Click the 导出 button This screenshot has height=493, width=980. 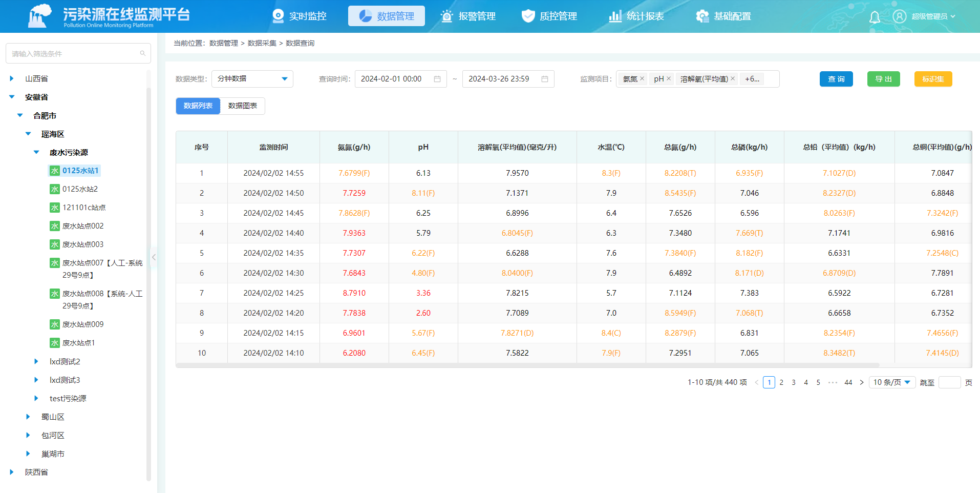click(x=884, y=79)
